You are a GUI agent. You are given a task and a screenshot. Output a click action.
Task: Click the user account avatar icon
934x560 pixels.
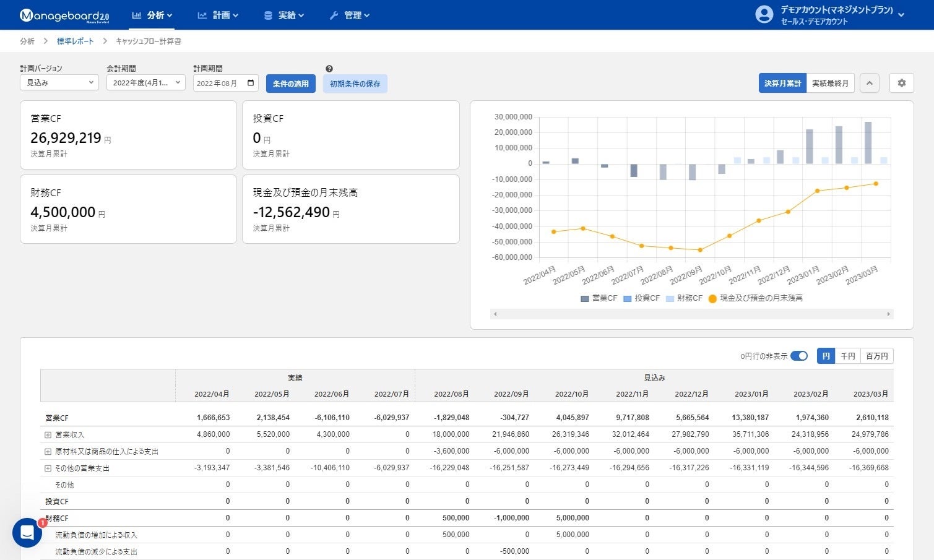pos(764,15)
